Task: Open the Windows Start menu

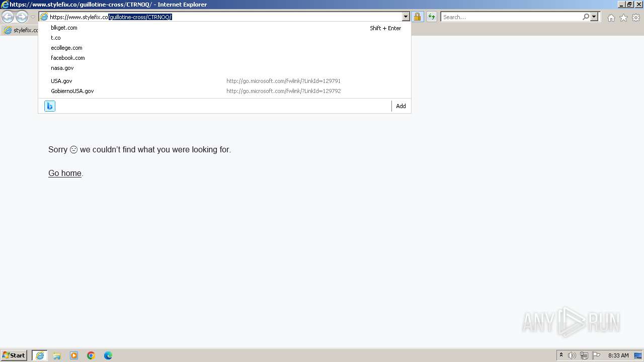Action: click(14, 355)
